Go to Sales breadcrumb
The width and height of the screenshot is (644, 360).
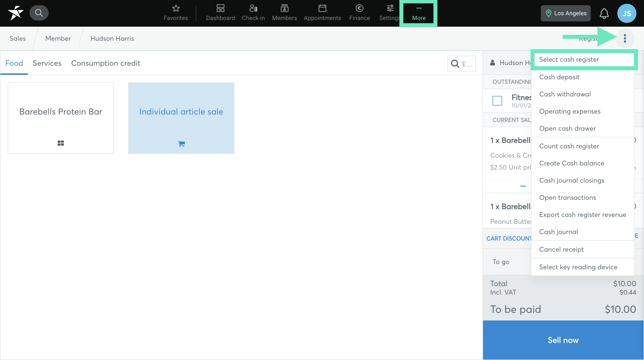17,39
